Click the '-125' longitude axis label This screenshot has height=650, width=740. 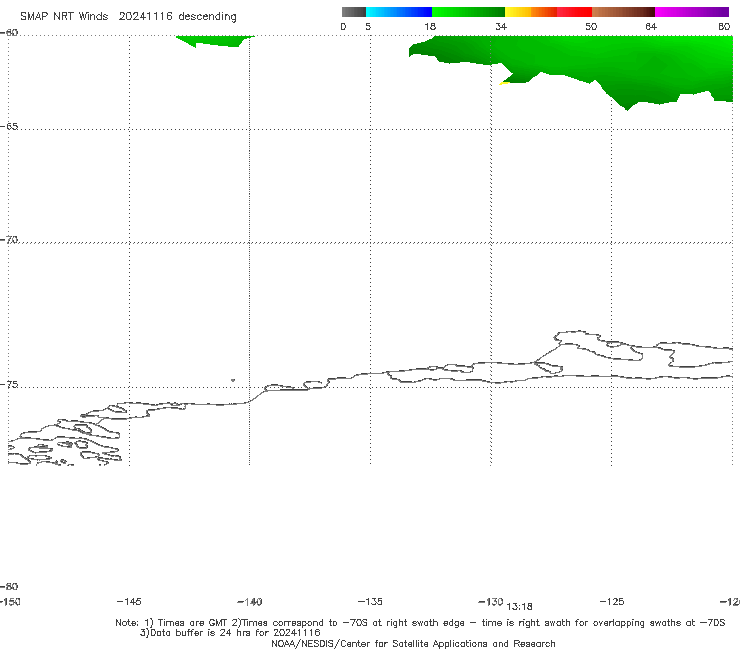click(612, 601)
